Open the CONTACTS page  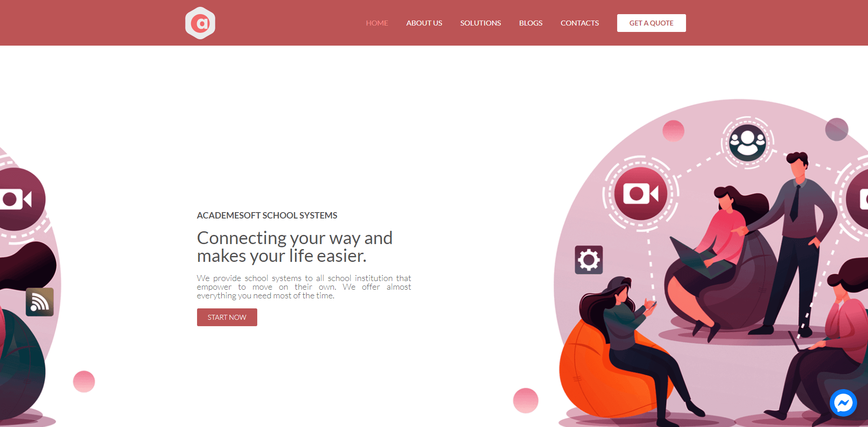click(580, 23)
